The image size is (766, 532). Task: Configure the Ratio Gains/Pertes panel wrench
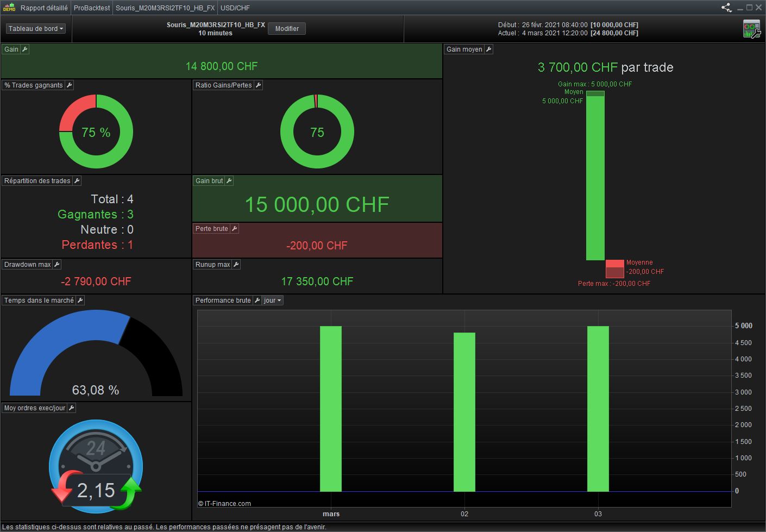259,85
